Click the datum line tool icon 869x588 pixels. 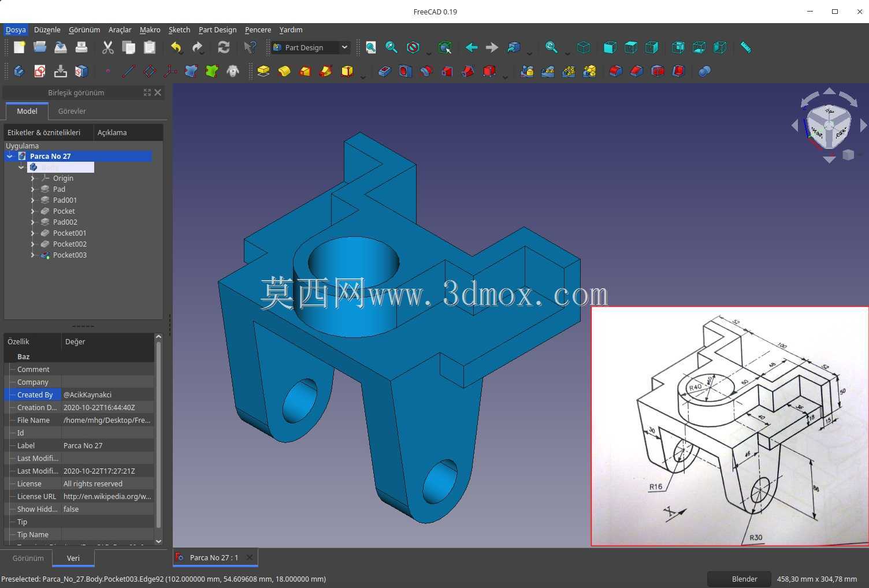click(x=128, y=71)
